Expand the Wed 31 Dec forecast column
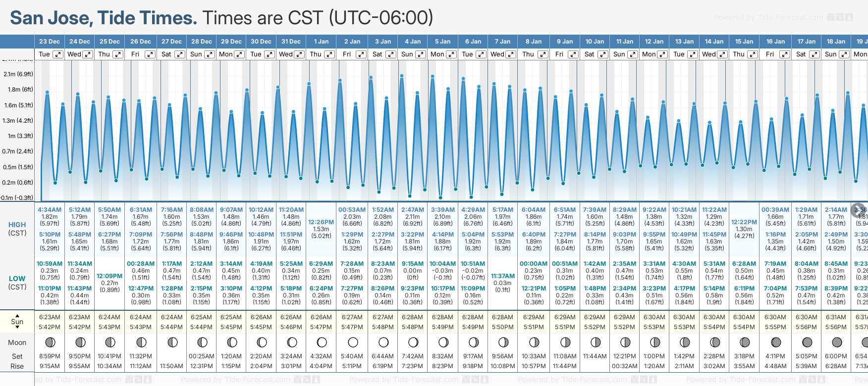868x386 pixels. (x=299, y=54)
